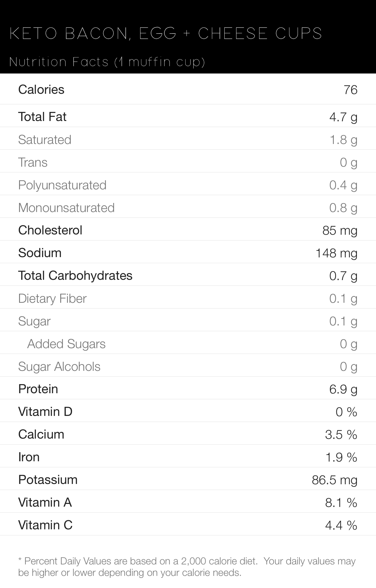Click the Calcium percentage 3.5 %
Screen dimensions: 376x588
tap(341, 435)
